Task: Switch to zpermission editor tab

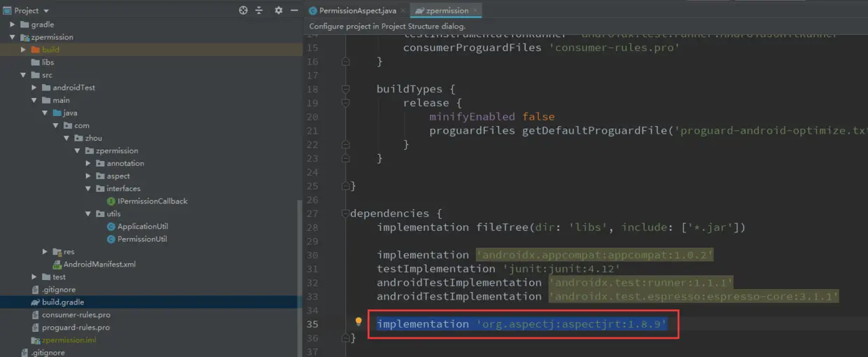Action: pos(447,10)
